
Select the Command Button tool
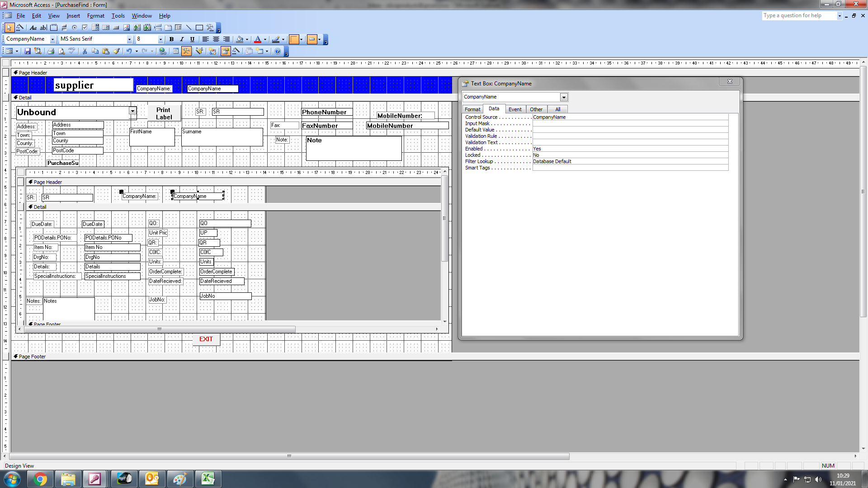(116, 28)
